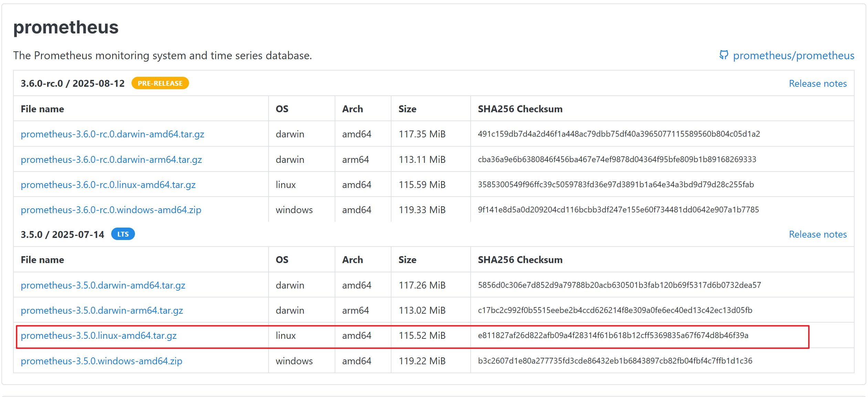Click checksum starting with e811827af26d
868x397 pixels.
click(x=613, y=335)
